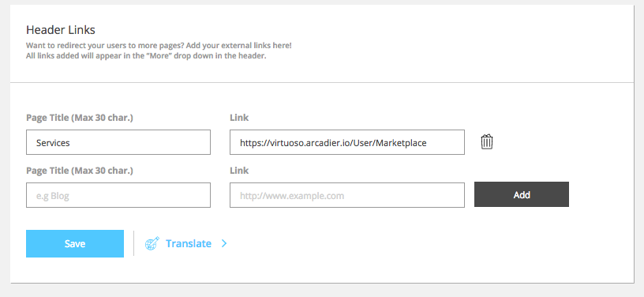
Task: Click the Link label above example.com field
Action: coord(239,170)
